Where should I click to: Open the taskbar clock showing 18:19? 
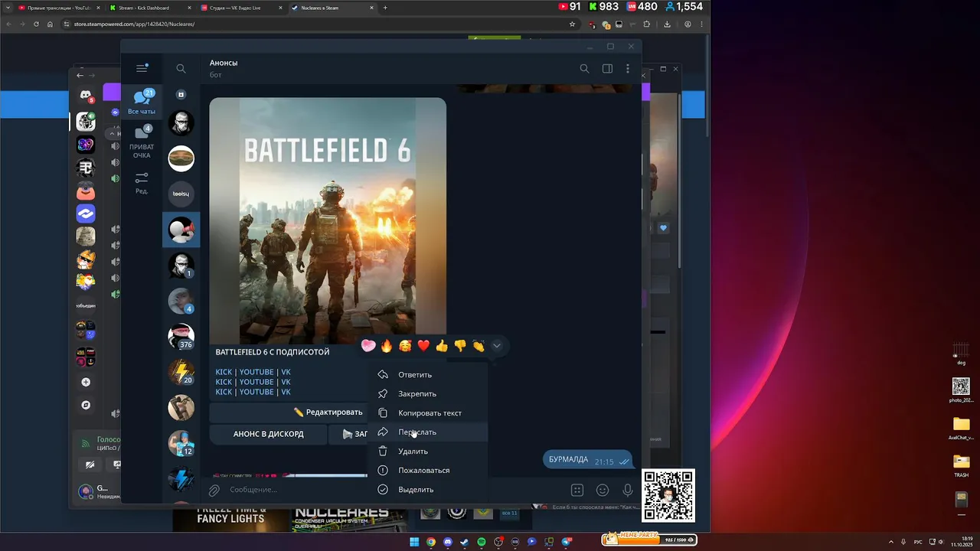click(961, 542)
